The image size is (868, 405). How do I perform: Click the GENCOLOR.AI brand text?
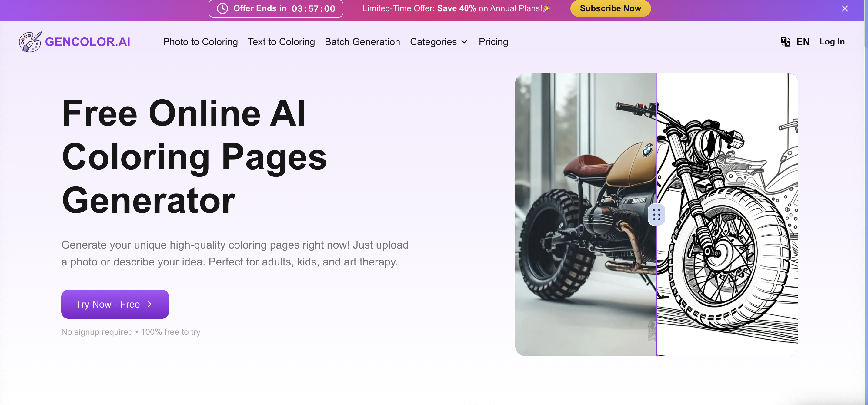click(x=87, y=42)
